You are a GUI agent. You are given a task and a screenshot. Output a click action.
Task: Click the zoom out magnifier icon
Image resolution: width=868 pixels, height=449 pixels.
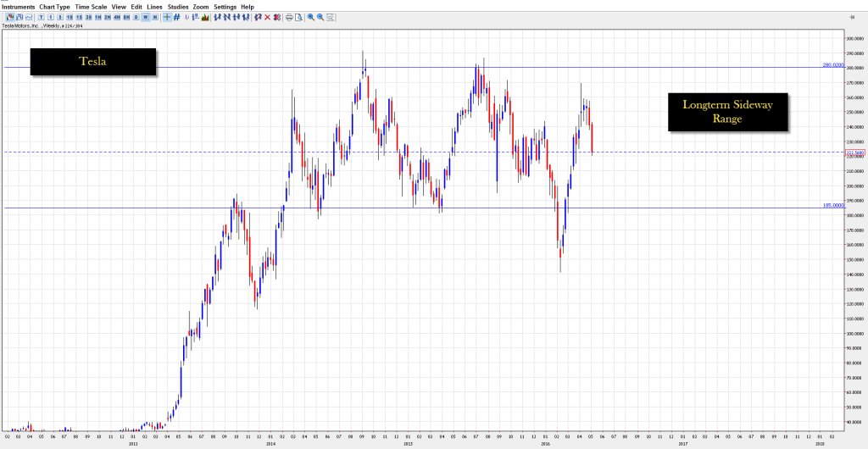click(x=320, y=17)
